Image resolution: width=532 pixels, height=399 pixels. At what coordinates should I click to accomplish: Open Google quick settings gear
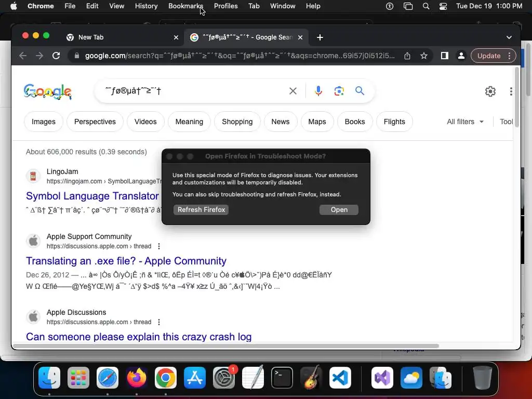coord(490,91)
